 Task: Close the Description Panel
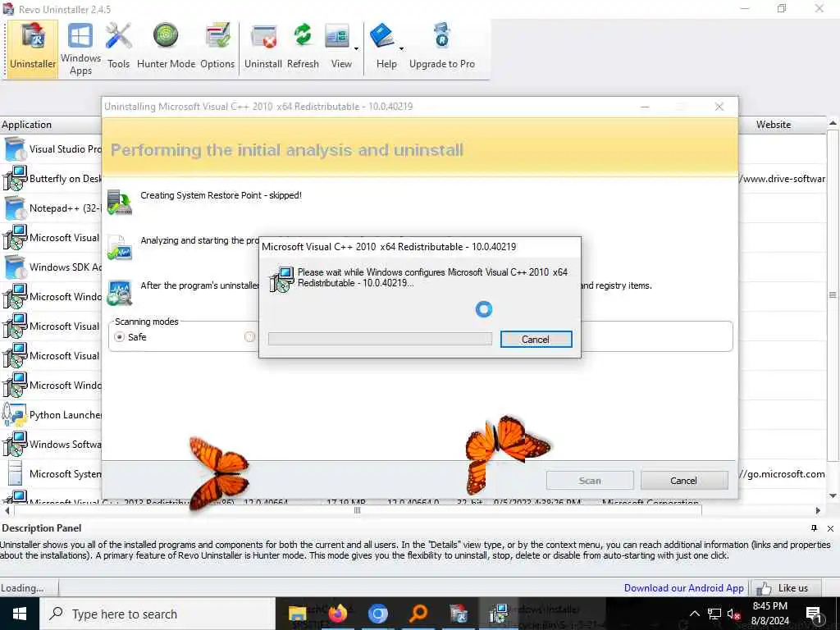(830, 529)
